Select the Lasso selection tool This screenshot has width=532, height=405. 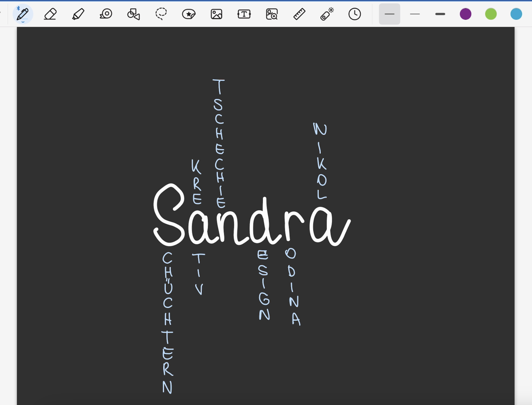point(161,14)
